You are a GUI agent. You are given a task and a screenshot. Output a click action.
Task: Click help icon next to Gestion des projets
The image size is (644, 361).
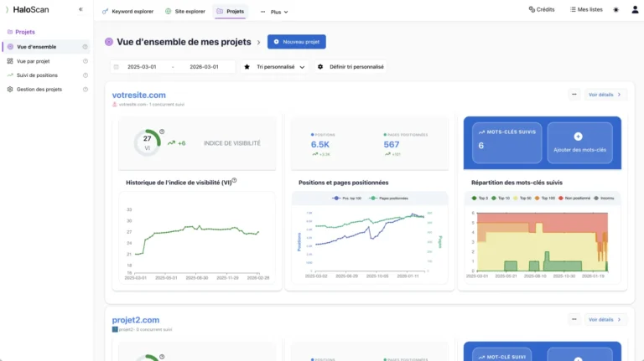pos(85,89)
